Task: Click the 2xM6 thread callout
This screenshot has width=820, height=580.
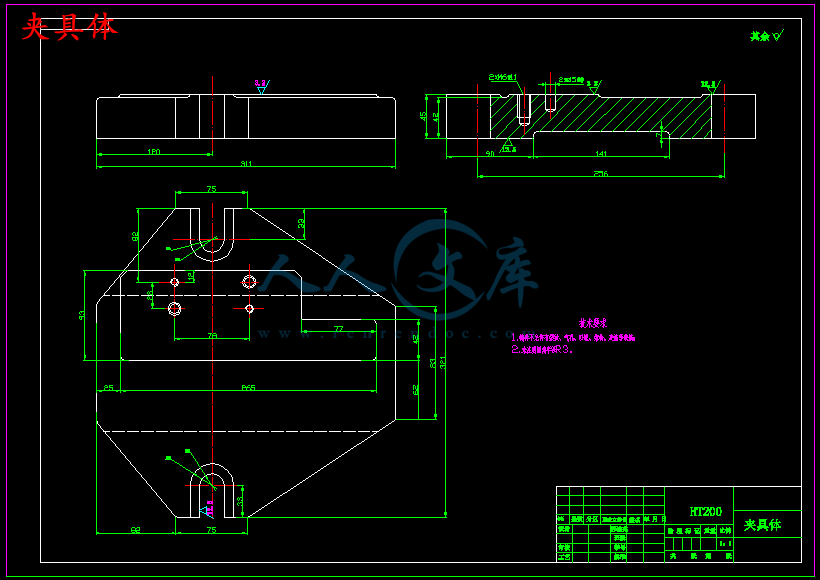Action: [503, 77]
